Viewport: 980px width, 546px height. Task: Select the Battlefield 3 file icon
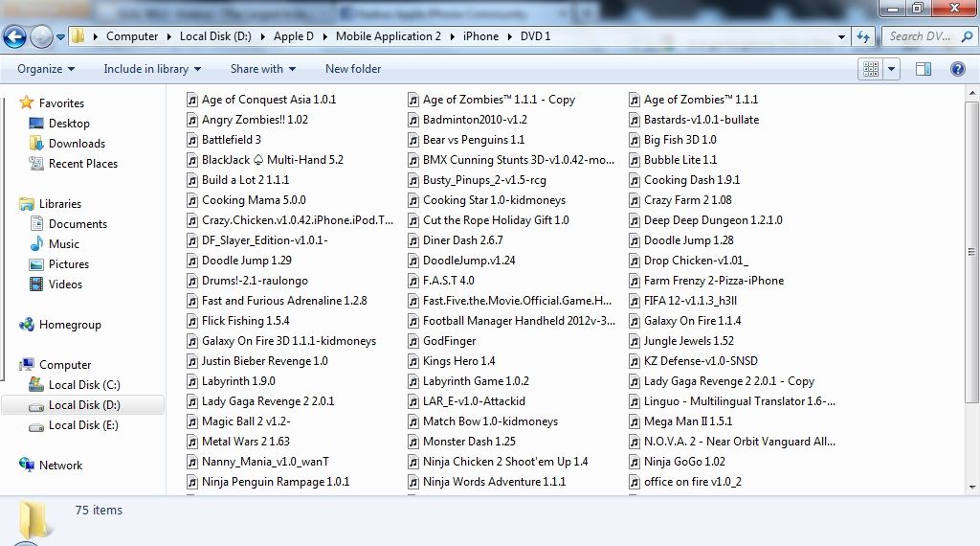(192, 140)
